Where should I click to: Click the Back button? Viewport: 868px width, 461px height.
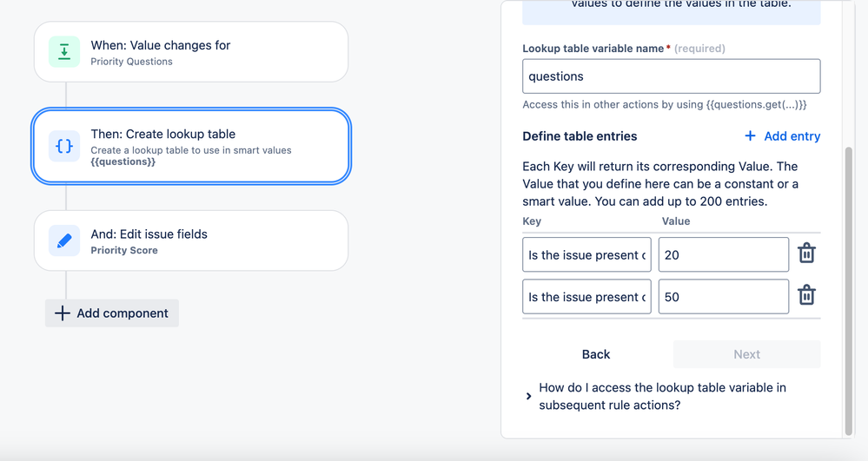[596, 354]
